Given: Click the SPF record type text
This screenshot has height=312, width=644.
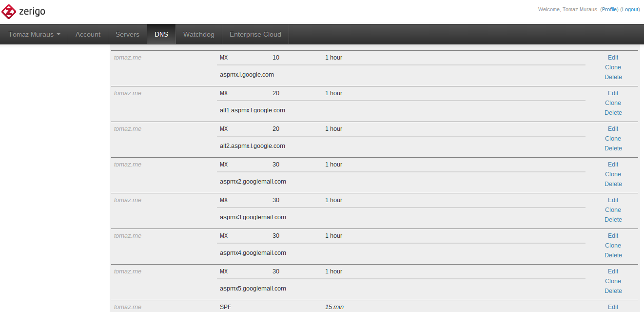Looking at the screenshot, I should coord(225,307).
